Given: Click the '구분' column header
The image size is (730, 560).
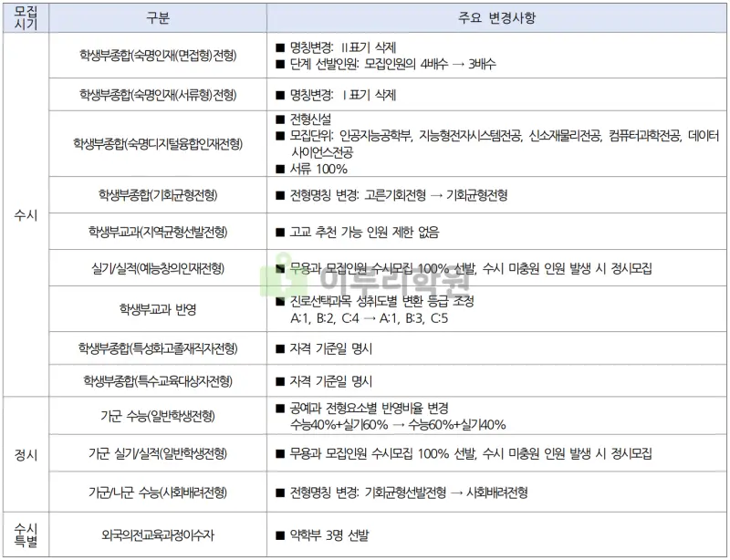Looking at the screenshot, I should (x=158, y=17).
